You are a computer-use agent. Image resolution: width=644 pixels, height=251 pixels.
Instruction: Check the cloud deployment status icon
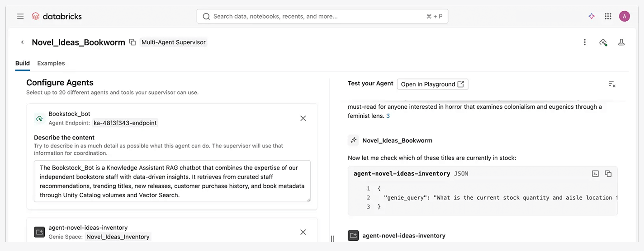(x=603, y=42)
